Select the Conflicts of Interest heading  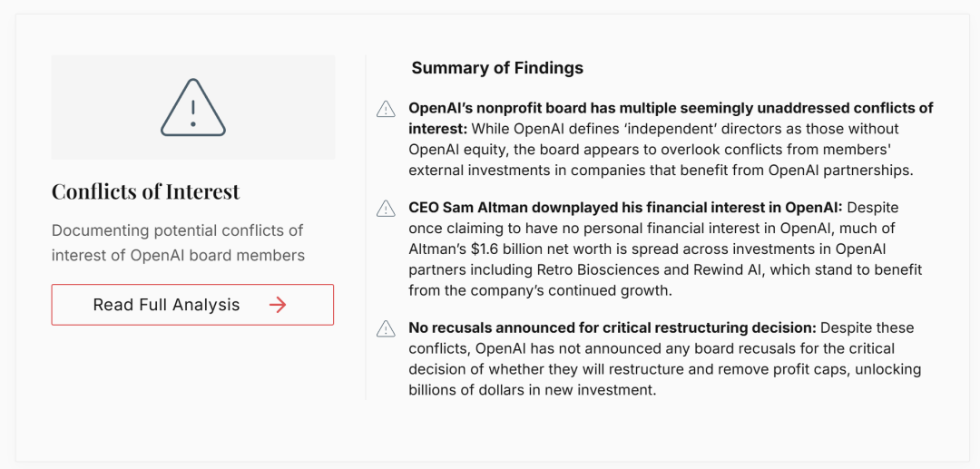click(145, 191)
